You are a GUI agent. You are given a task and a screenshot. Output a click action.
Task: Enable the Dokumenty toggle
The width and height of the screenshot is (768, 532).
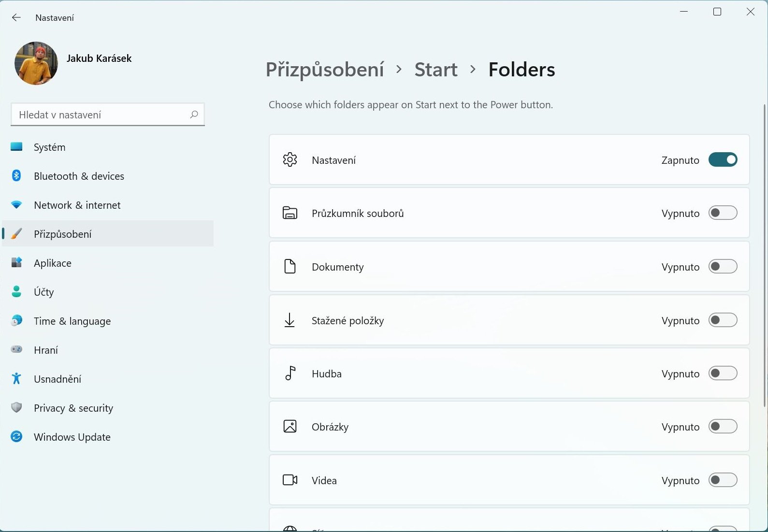[x=723, y=266]
